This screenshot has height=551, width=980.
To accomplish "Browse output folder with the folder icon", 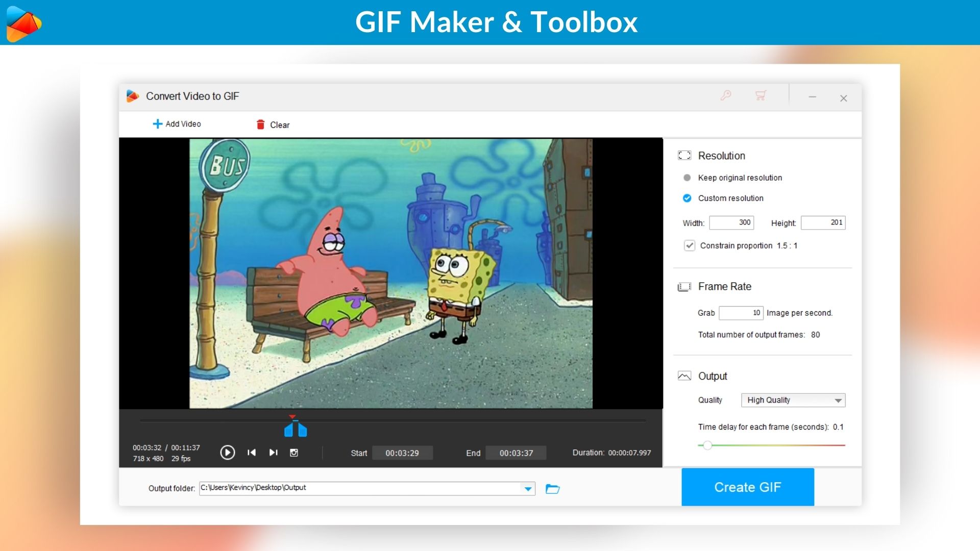I will [552, 489].
